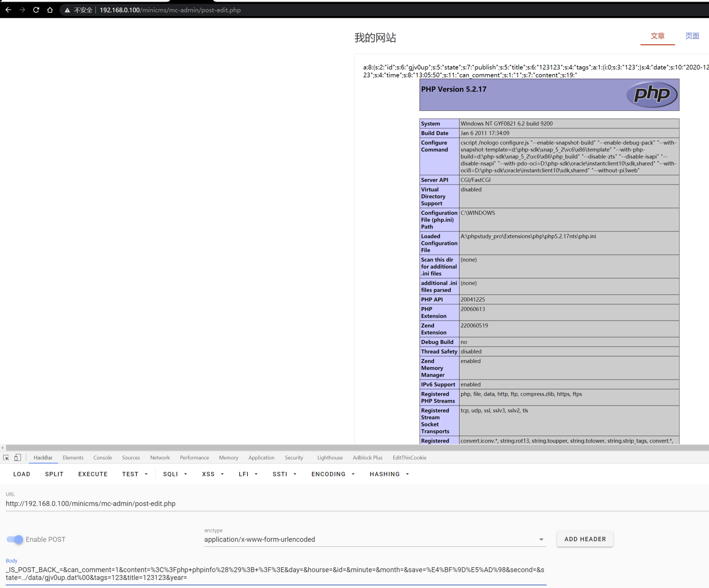Toggle the device emulation toolbar icon
The width and height of the screenshot is (709, 588).
(x=17, y=458)
